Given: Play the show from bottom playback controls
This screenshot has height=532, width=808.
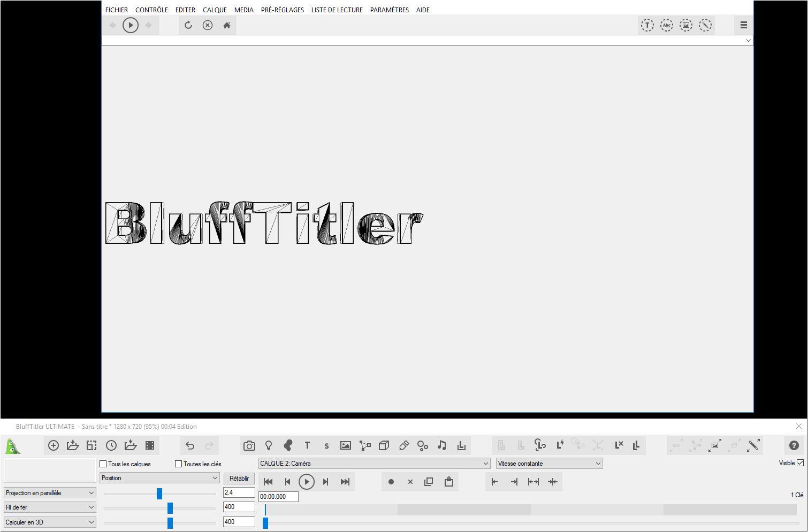Looking at the screenshot, I should point(307,482).
